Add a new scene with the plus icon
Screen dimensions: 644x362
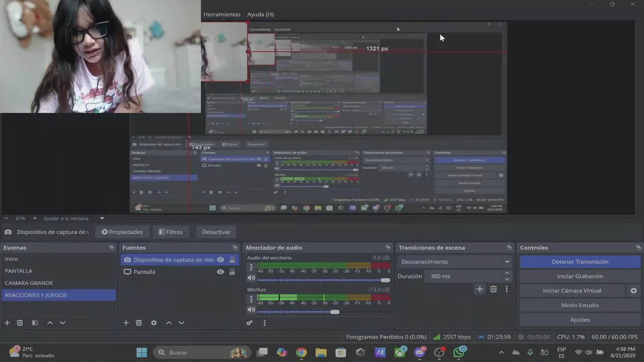click(7, 323)
